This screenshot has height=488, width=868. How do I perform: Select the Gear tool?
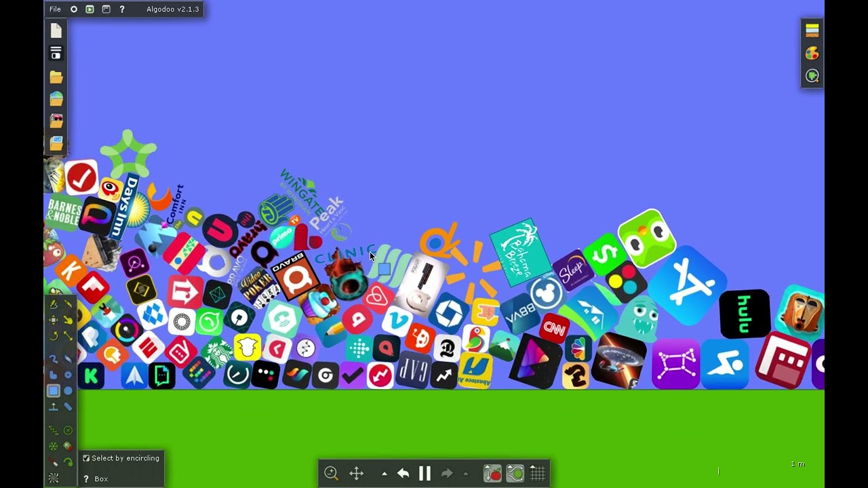(x=68, y=375)
